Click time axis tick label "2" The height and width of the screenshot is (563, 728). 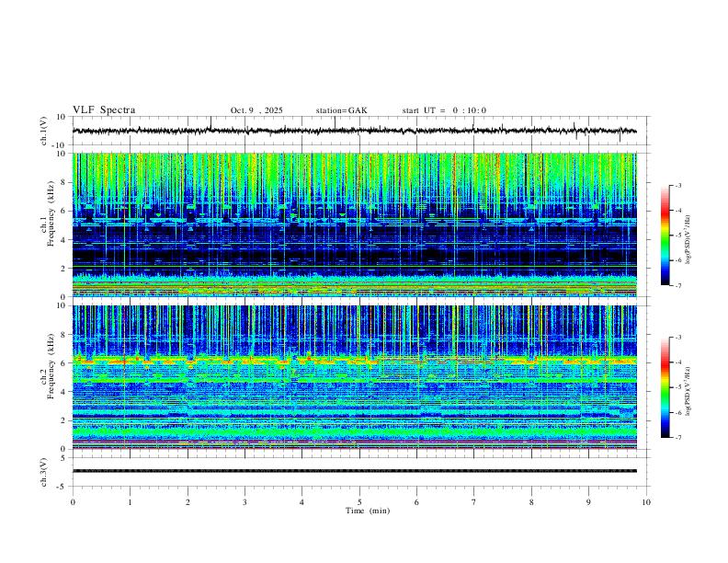click(188, 502)
